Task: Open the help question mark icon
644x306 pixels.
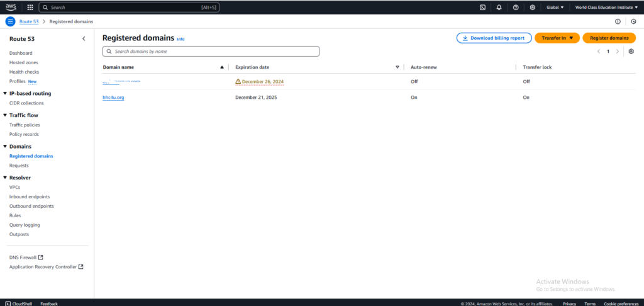Action: [x=516, y=8]
